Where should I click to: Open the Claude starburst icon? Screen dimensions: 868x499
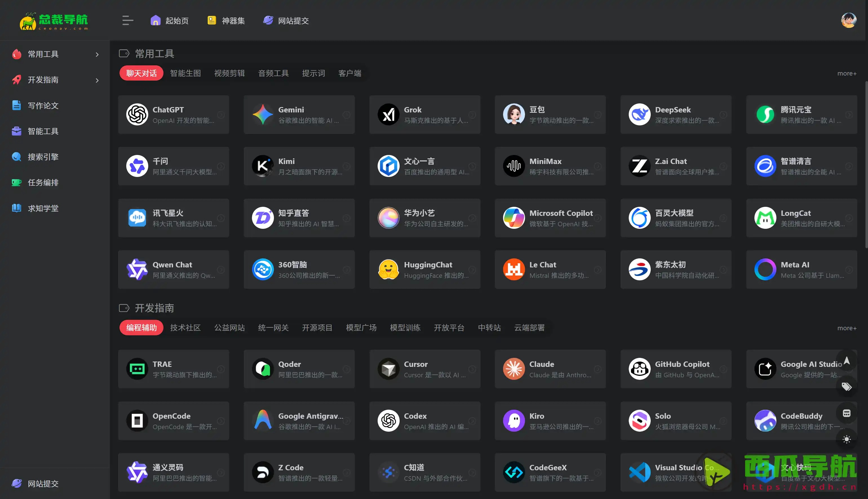pos(514,369)
